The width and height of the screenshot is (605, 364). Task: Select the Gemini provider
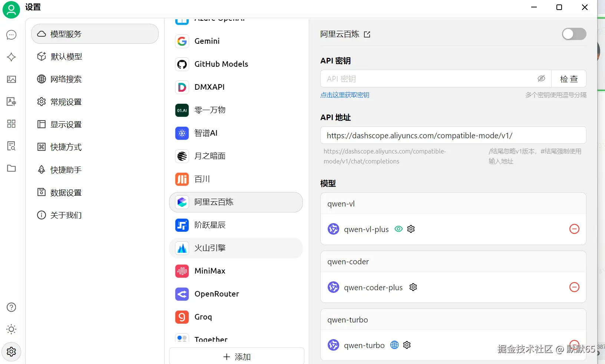point(236,41)
